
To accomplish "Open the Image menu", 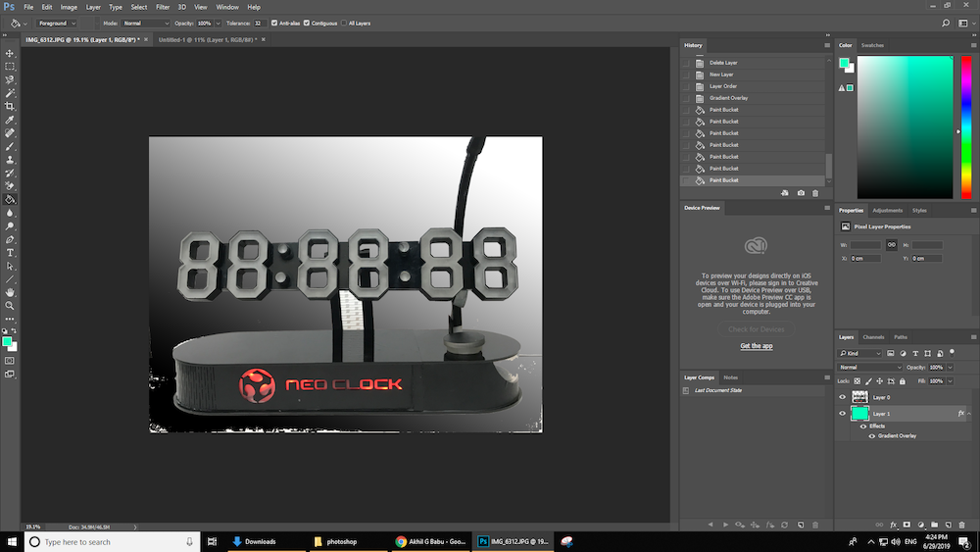I will (69, 7).
